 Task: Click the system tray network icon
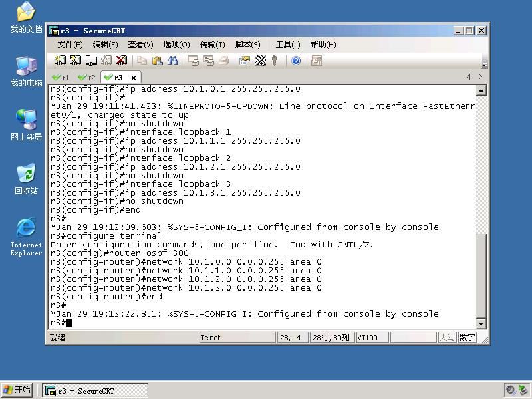(523, 390)
